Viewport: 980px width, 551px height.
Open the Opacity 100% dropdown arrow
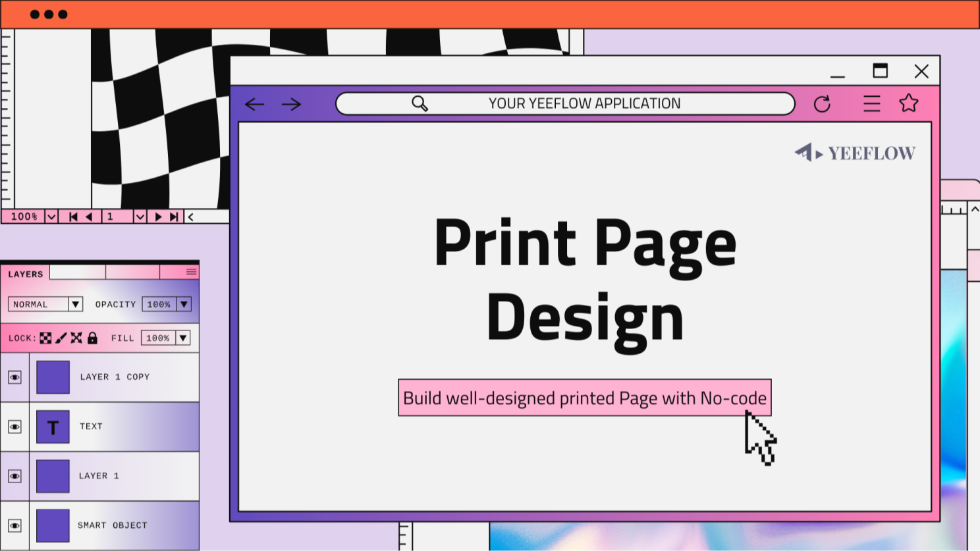pos(184,304)
